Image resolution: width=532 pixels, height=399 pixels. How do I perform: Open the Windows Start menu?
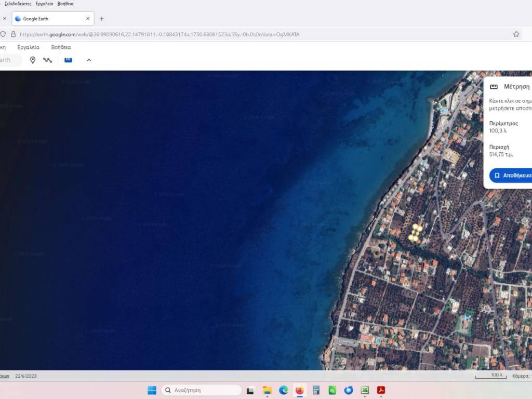tap(152, 390)
